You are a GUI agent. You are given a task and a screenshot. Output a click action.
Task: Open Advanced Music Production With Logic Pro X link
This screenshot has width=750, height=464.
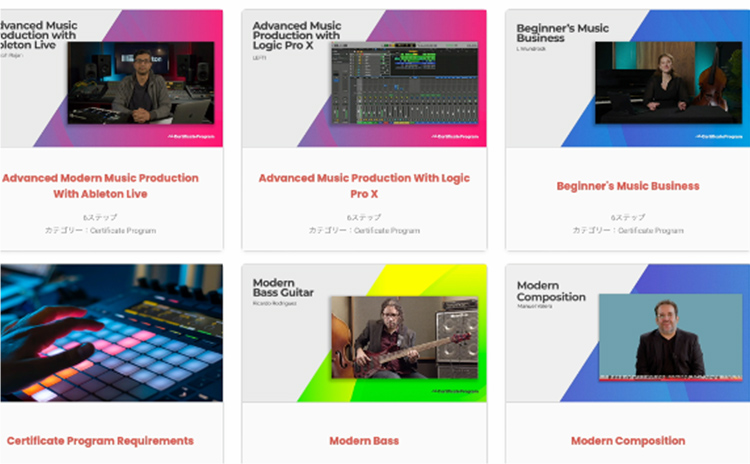[364, 186]
